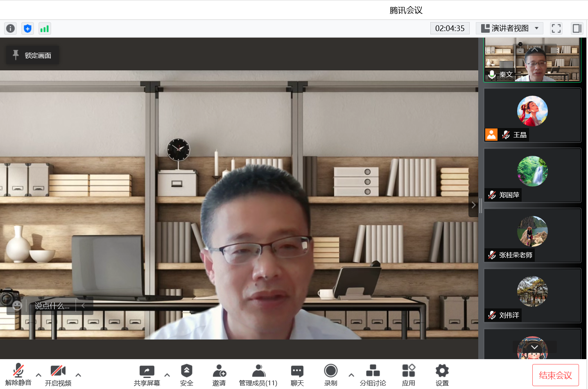Click the red 结束会议 button
Viewport: 588px width, 389px height.
coord(555,375)
